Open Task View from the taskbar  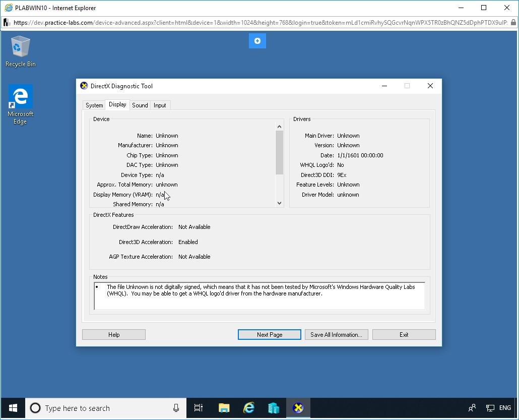(x=198, y=408)
